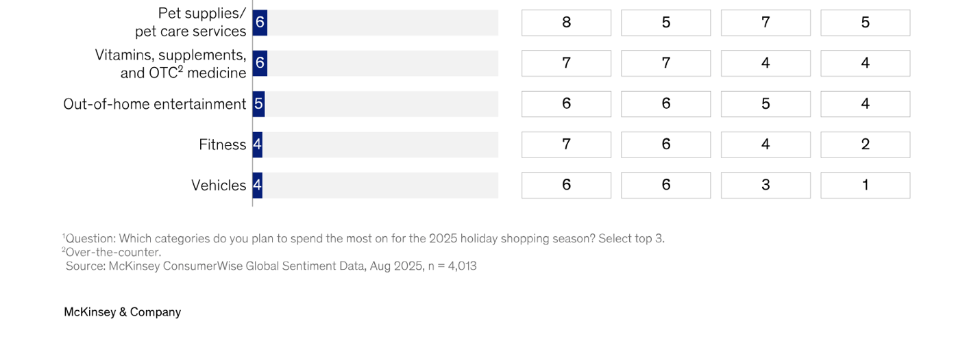Click the Pet supplies/pet care services label
Viewport: 980px width, 343px height.
[x=191, y=23]
